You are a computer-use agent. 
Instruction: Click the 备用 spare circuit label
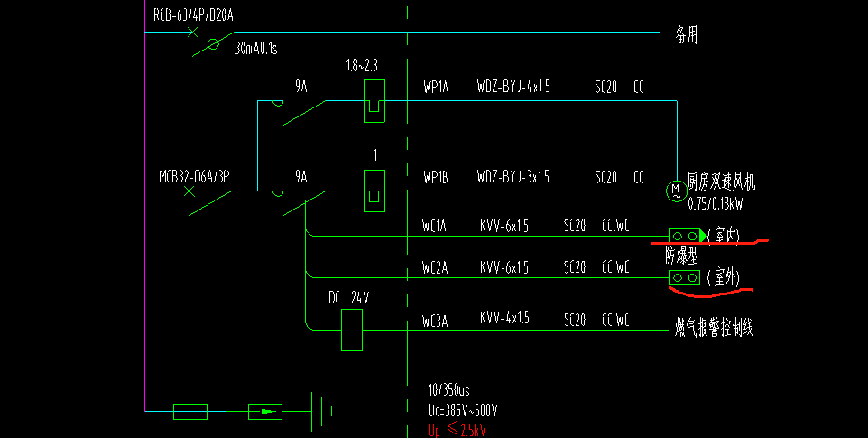(x=687, y=35)
